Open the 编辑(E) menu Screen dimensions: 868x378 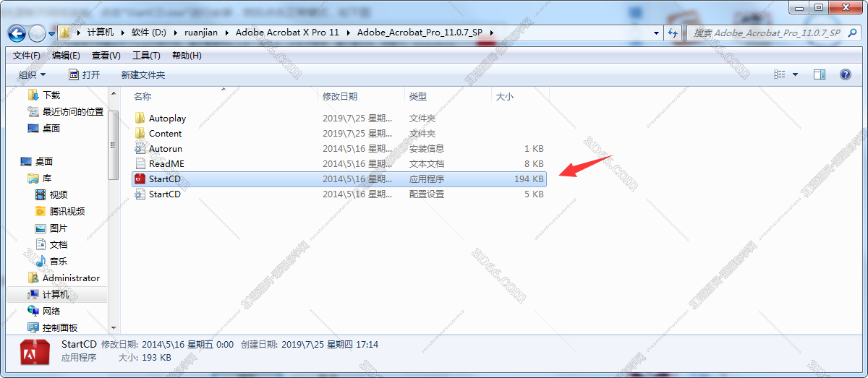tap(66, 55)
